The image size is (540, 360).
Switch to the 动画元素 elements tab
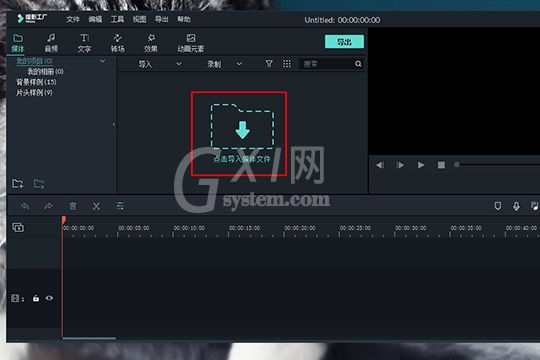coord(190,43)
